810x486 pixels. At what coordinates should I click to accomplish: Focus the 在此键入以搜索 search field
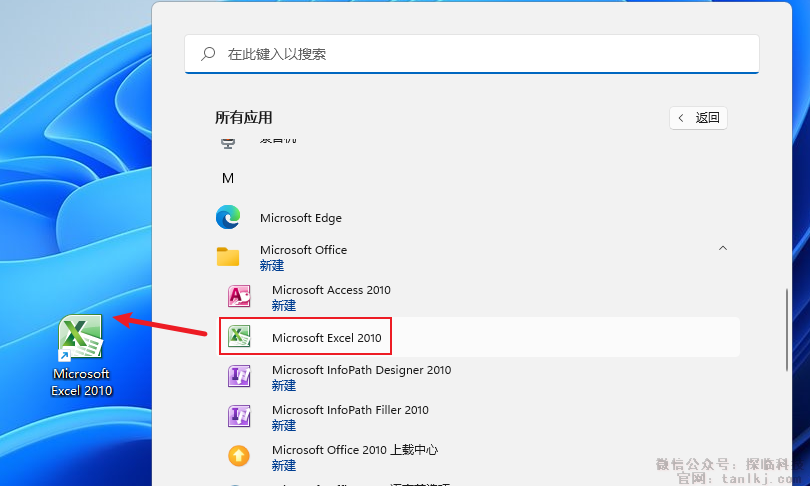[x=472, y=54]
